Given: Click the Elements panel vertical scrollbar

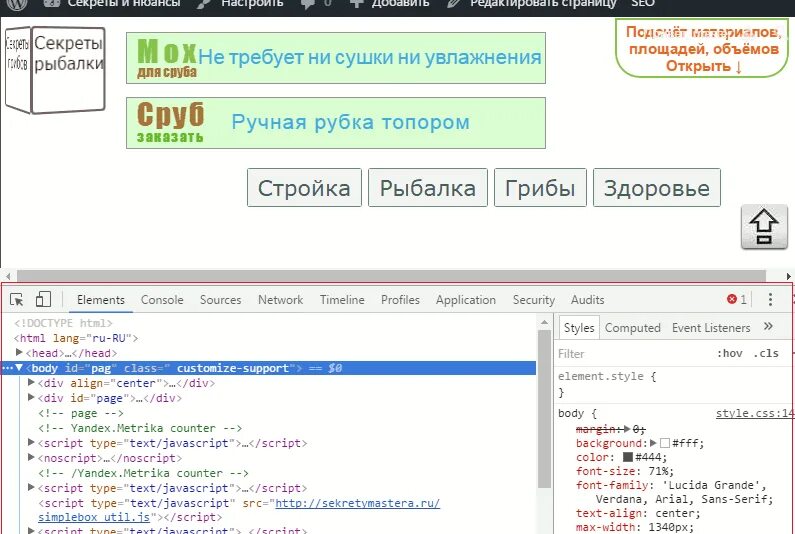Looking at the screenshot, I should click(x=545, y=408).
